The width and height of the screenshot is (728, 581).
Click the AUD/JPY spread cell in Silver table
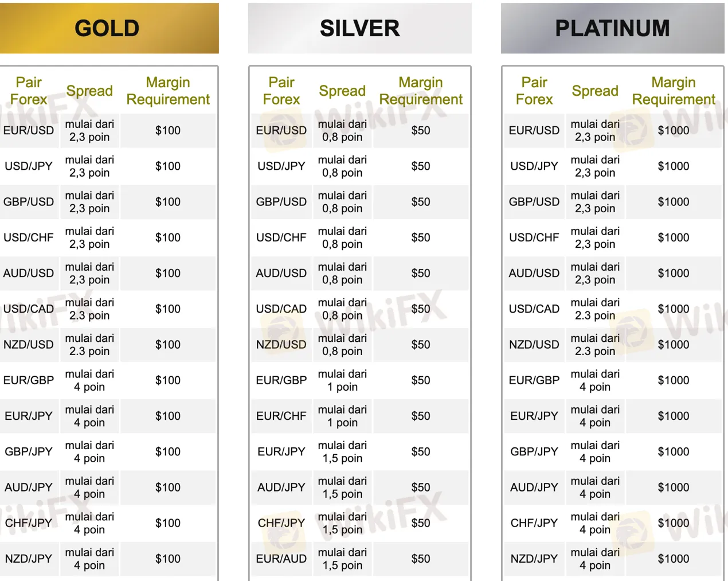[x=342, y=487]
